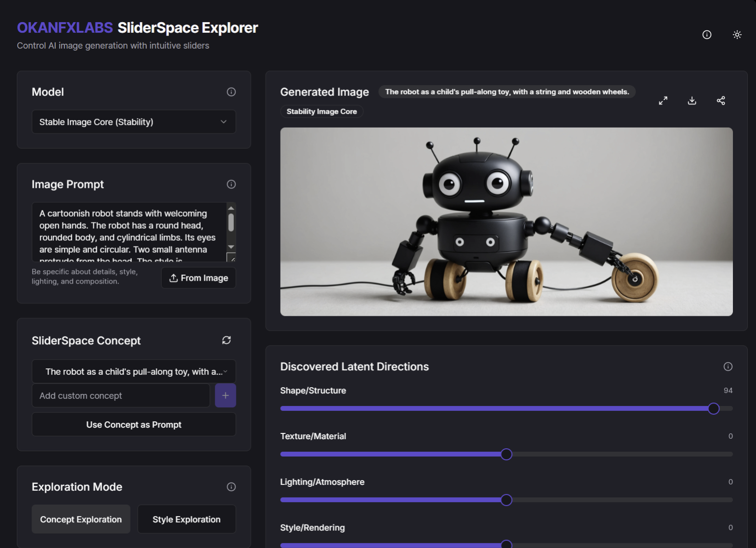Show Discovered Latent Directions info
The height and width of the screenshot is (548, 756).
[728, 366]
